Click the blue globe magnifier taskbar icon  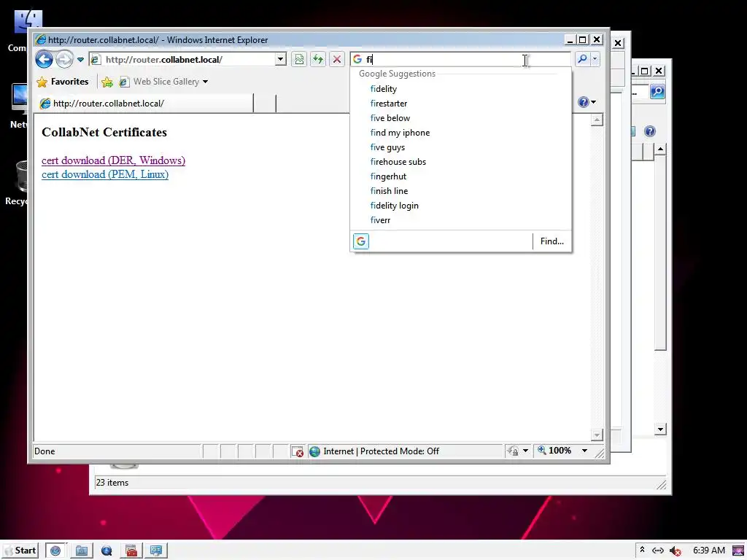coord(107,551)
